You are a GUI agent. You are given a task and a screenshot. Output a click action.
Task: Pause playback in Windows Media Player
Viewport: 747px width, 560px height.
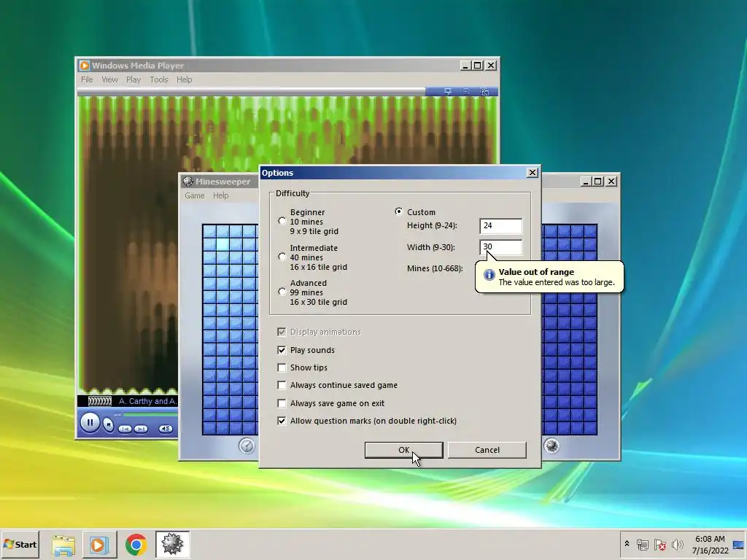[90, 422]
